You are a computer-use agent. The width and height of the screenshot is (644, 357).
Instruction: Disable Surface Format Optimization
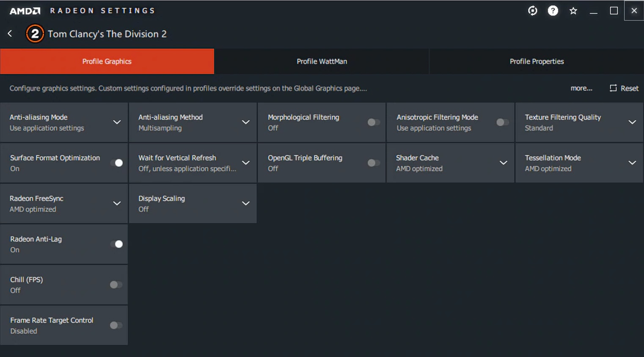pos(116,163)
